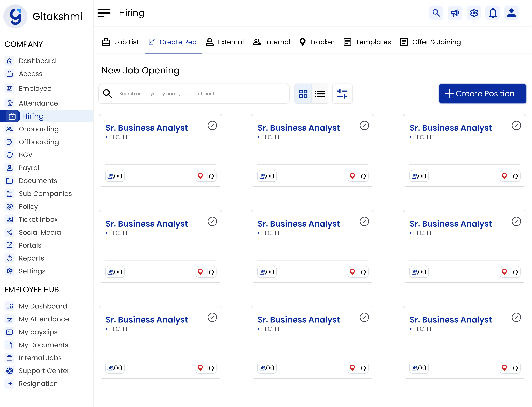This screenshot has height=407, width=532.
Task: Click the Onboarding people icon
Action: pyautogui.click(x=9, y=129)
